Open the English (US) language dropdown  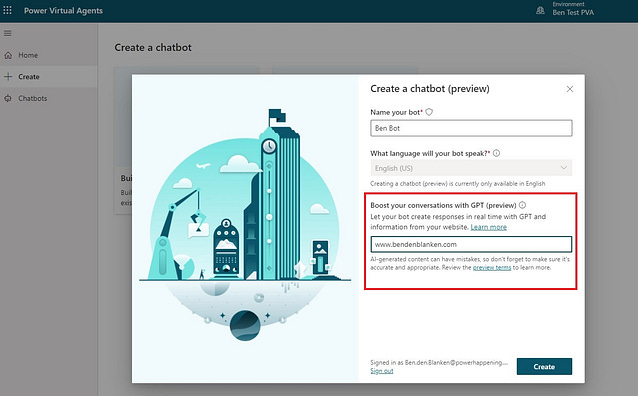coord(471,168)
